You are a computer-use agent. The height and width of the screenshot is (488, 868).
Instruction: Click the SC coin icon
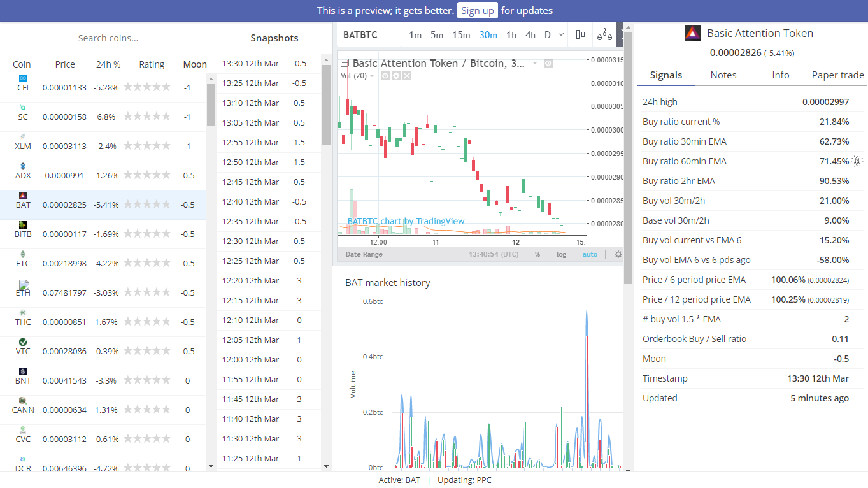[23, 107]
